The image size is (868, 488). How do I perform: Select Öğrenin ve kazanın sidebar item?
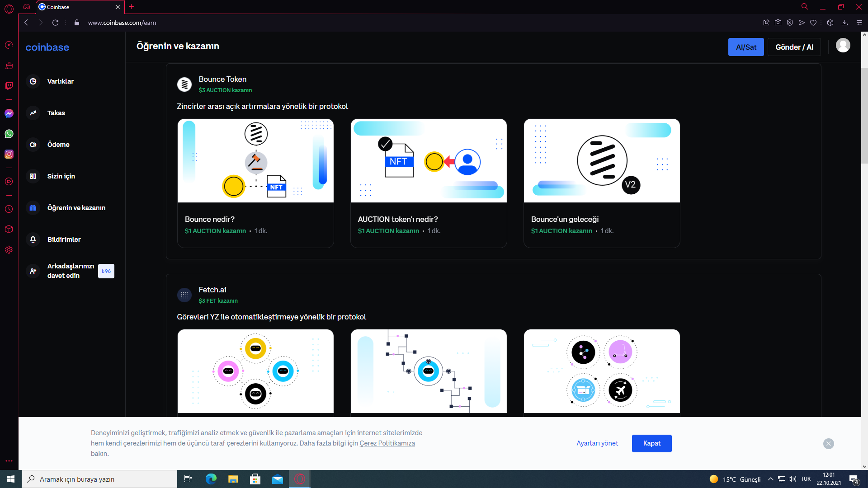click(x=76, y=208)
